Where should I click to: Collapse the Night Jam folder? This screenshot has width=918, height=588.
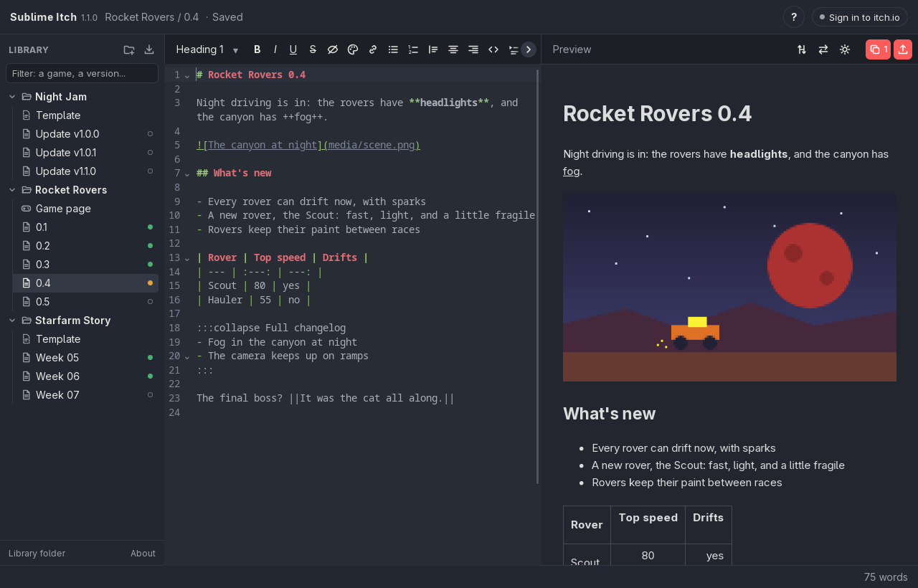pos(12,97)
